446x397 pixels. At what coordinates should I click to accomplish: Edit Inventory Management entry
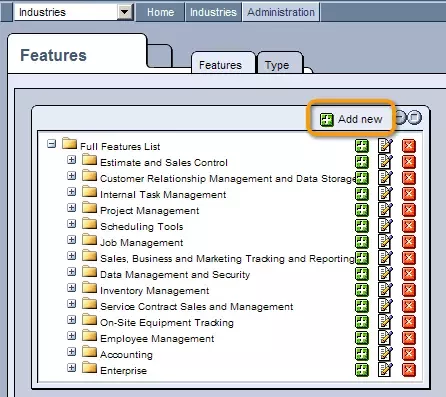[x=385, y=290]
